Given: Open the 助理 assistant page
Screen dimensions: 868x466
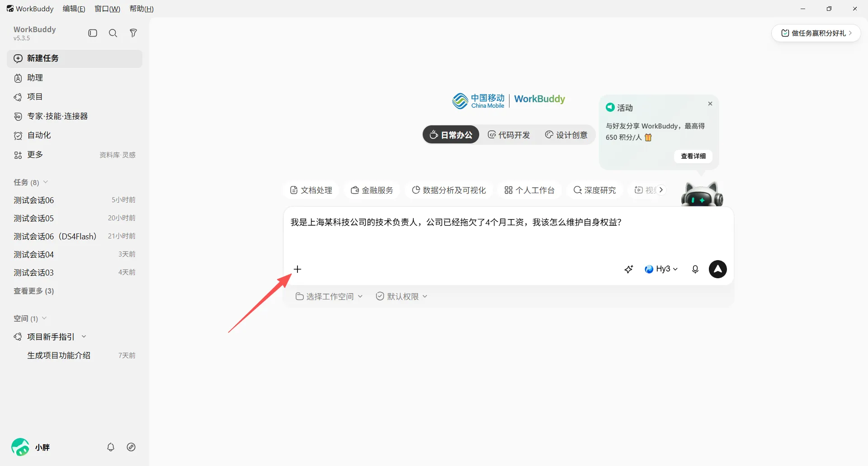Looking at the screenshot, I should point(75,78).
